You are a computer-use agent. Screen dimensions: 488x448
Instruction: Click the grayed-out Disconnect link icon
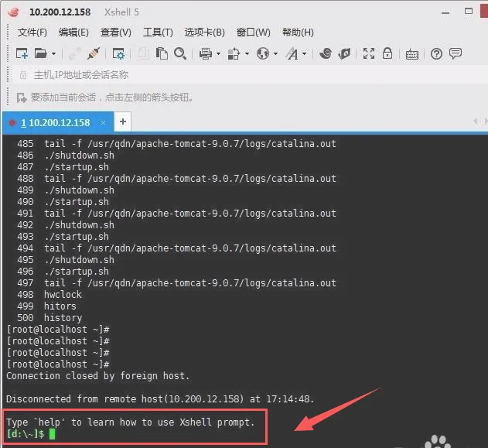click(75, 53)
